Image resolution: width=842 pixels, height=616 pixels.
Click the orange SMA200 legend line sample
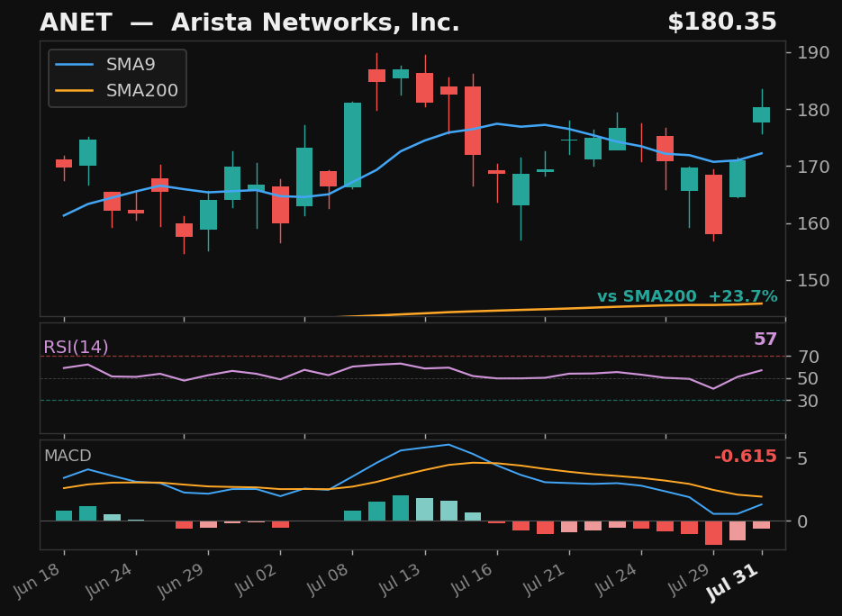(74, 90)
